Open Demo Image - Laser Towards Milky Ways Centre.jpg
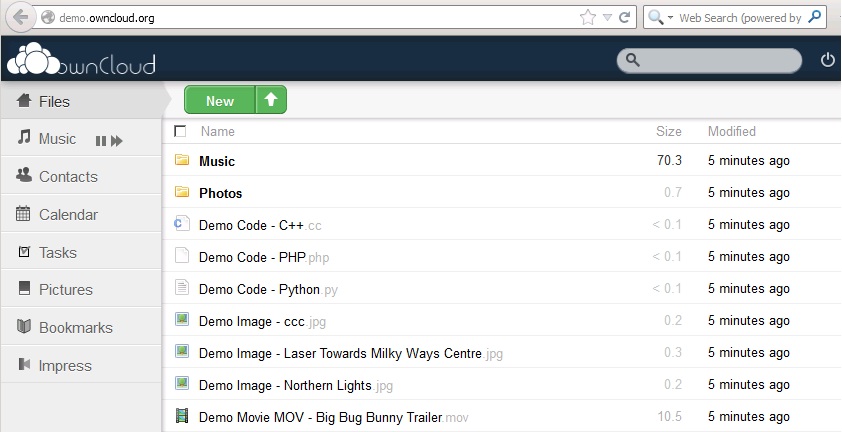The image size is (842, 432). [351, 354]
